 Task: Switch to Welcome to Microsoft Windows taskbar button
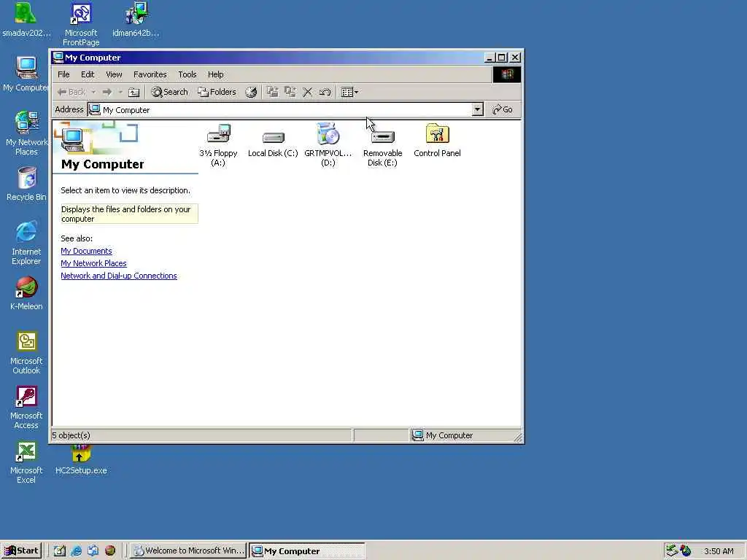click(189, 551)
